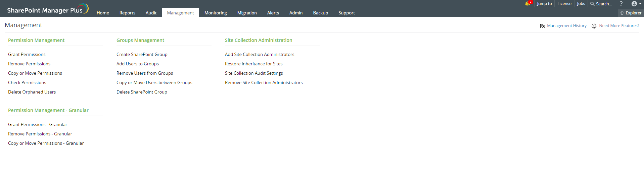Open the notification bell alerts
The height and width of the screenshot is (183, 644).
(528, 4)
